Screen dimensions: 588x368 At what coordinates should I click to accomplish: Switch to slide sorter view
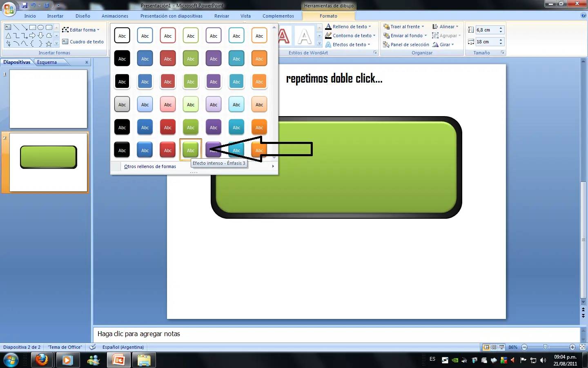click(x=494, y=347)
